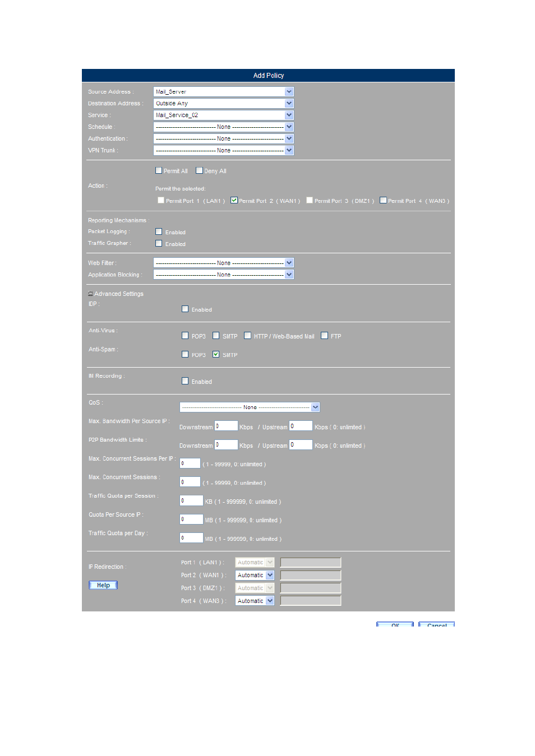
Task: Enable IDP checkbox
Action: pos(185,309)
